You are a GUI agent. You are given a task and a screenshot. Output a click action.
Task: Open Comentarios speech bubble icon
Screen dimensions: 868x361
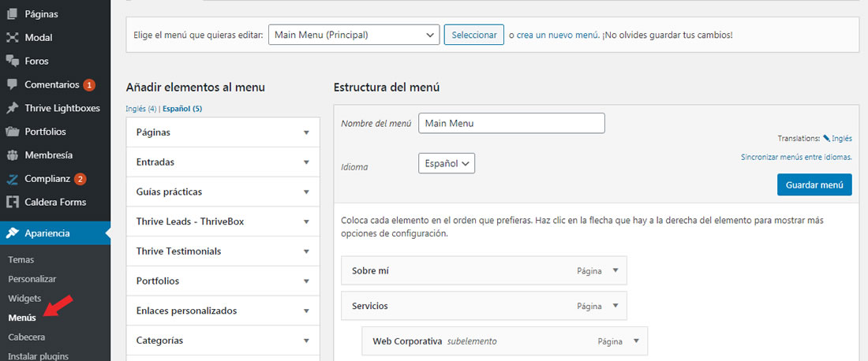12,84
